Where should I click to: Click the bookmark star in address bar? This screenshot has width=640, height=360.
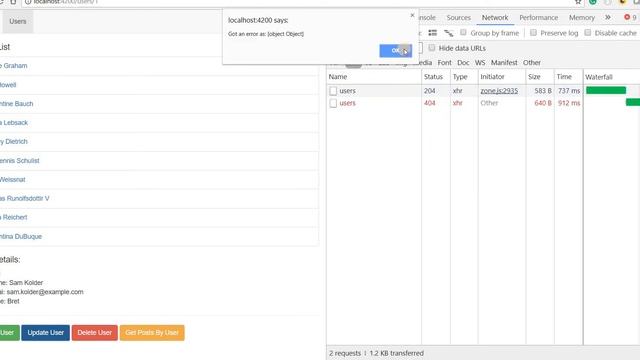[578, 2]
